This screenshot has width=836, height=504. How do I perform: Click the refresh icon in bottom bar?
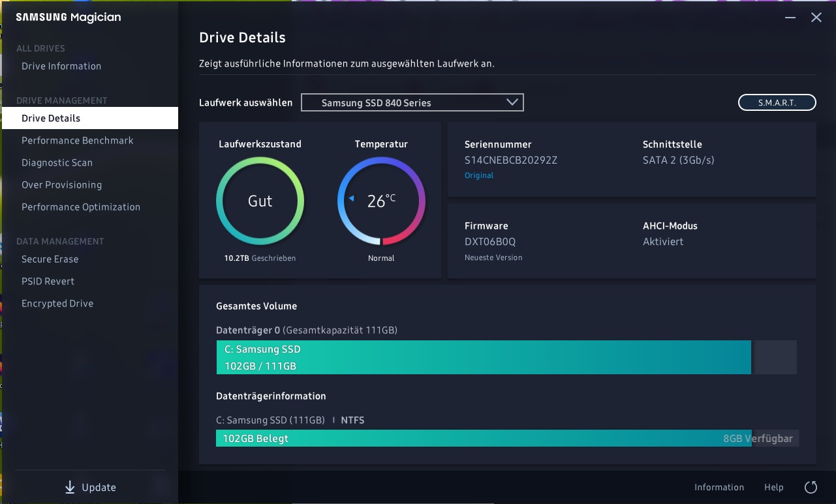(x=811, y=487)
